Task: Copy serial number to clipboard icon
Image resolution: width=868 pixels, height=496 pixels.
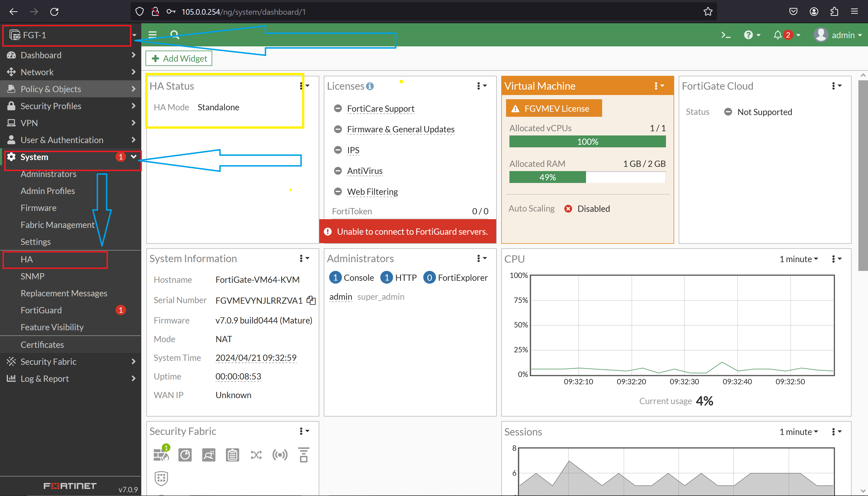Action: click(x=311, y=300)
